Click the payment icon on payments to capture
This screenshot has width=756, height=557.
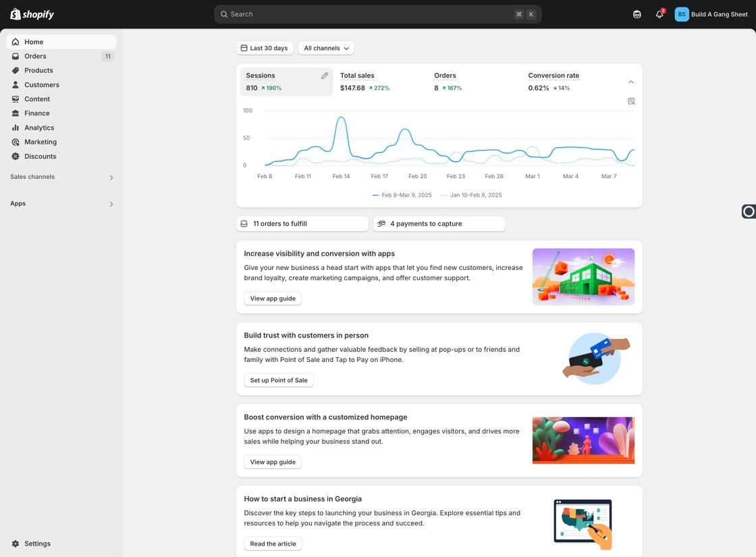(x=381, y=223)
